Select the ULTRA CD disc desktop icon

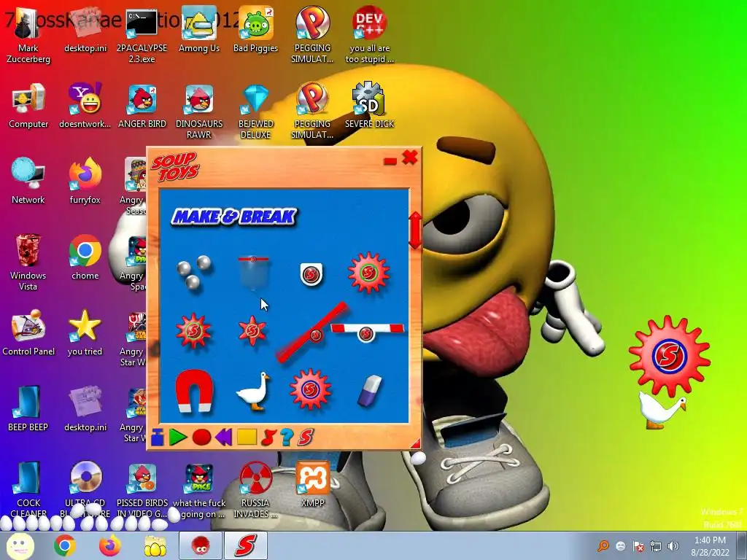point(85,489)
